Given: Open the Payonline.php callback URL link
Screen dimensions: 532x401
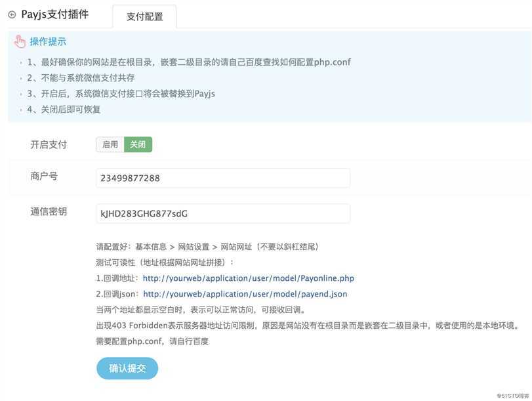Looking at the screenshot, I should tap(249, 278).
